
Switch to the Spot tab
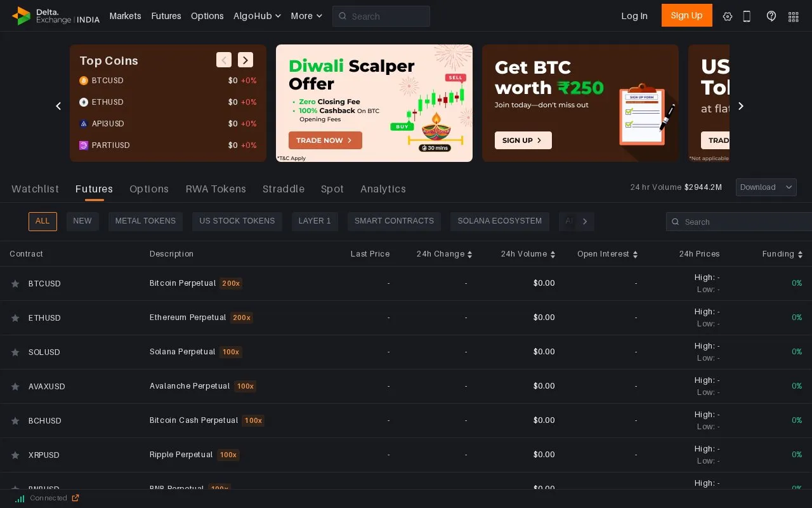(332, 189)
